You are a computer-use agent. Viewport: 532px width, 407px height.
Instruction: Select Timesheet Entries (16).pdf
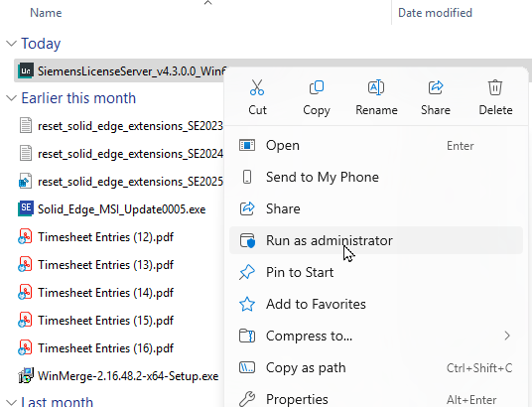[105, 348]
